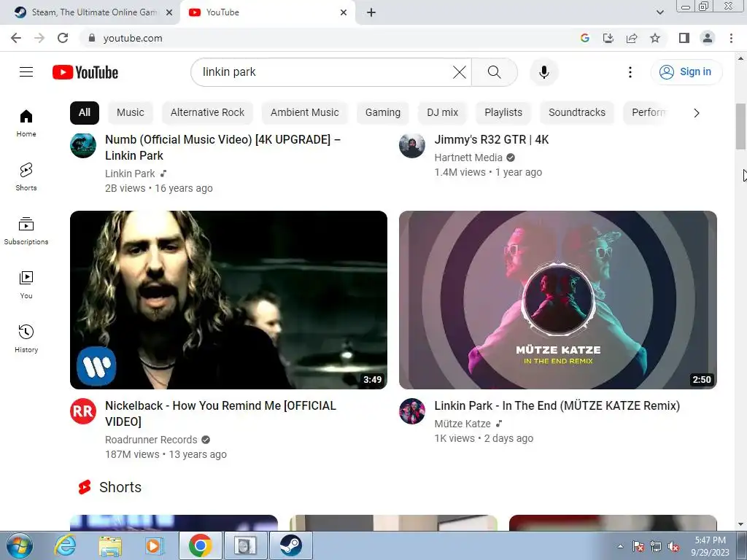Go to Home in sidebar
The height and width of the screenshot is (560, 747).
pyautogui.click(x=26, y=123)
